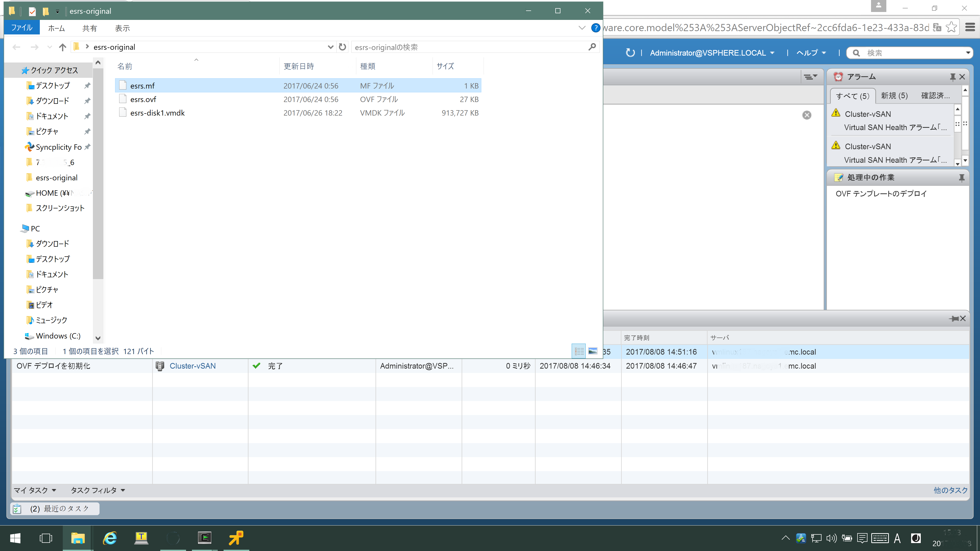
Task: Select the esrs.ovf file
Action: 298,99
